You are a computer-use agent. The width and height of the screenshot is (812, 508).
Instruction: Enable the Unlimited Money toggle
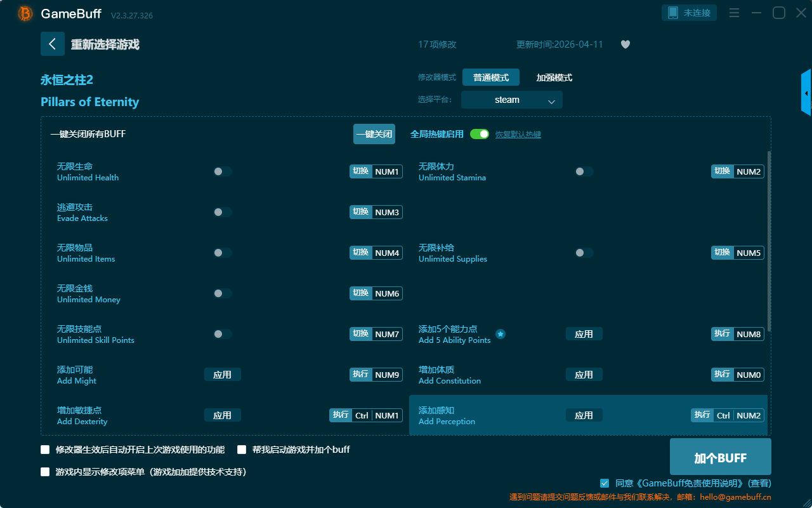222,293
